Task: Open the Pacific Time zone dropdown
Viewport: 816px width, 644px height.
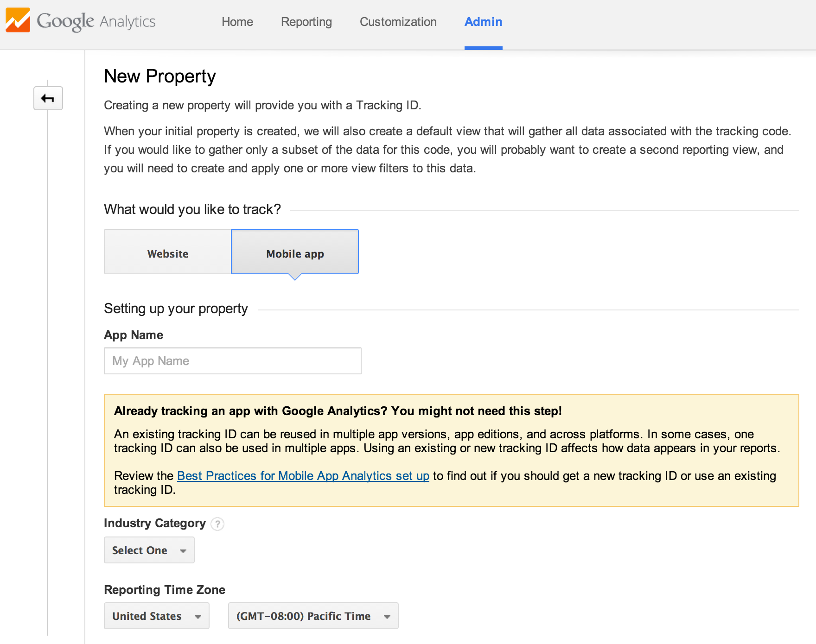Action: click(313, 616)
